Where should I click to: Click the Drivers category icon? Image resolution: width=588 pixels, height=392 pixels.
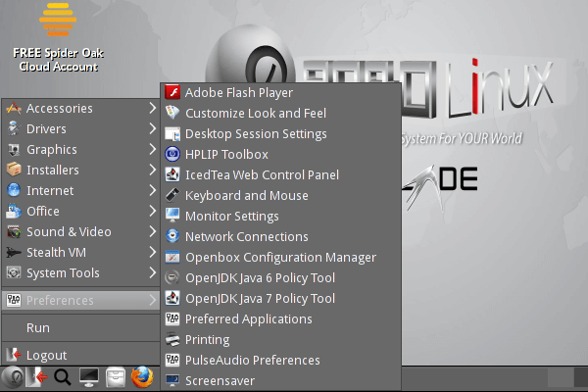click(x=14, y=128)
